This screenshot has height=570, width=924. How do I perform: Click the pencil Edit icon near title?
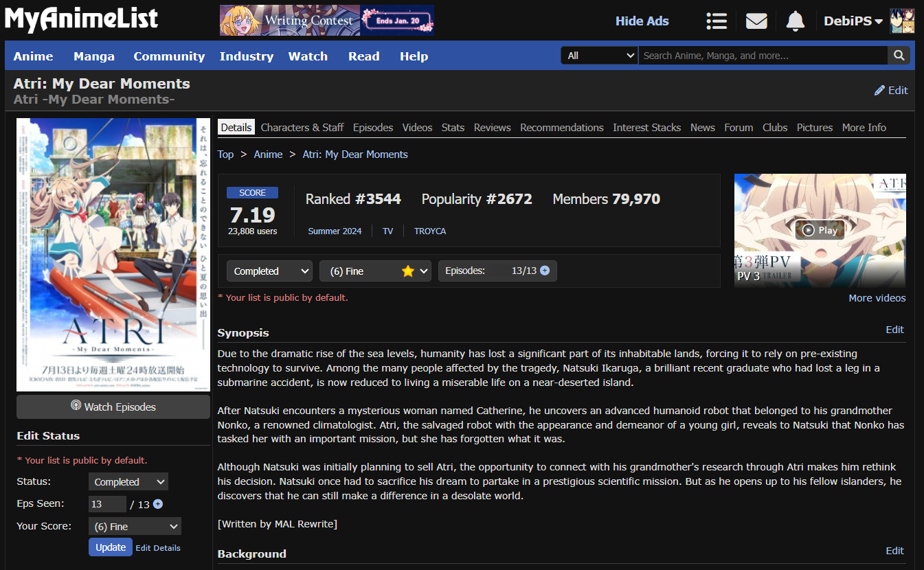[x=890, y=91]
